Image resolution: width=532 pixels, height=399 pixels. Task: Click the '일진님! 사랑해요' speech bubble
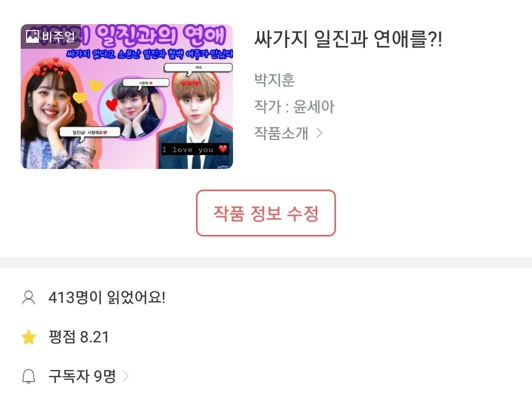(90, 132)
